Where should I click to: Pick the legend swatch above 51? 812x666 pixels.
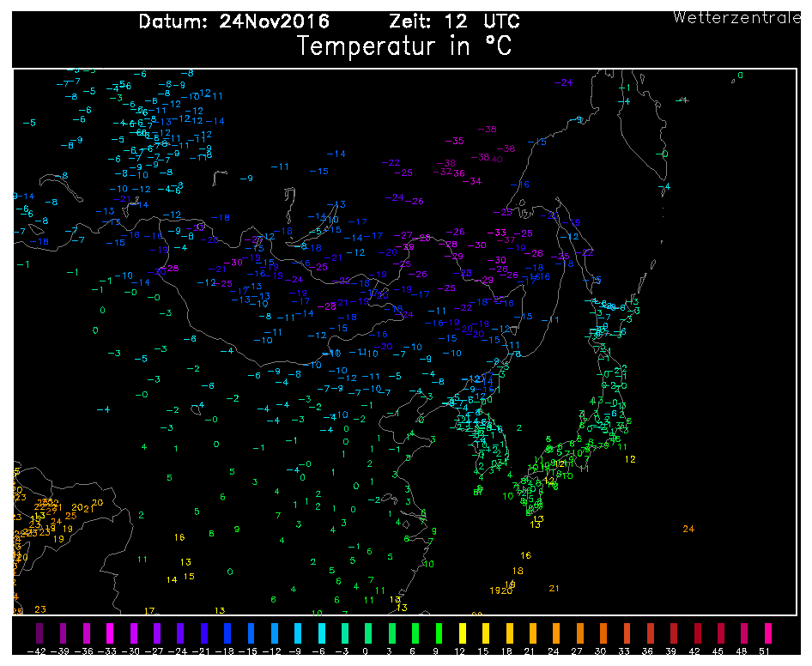pos(767,633)
